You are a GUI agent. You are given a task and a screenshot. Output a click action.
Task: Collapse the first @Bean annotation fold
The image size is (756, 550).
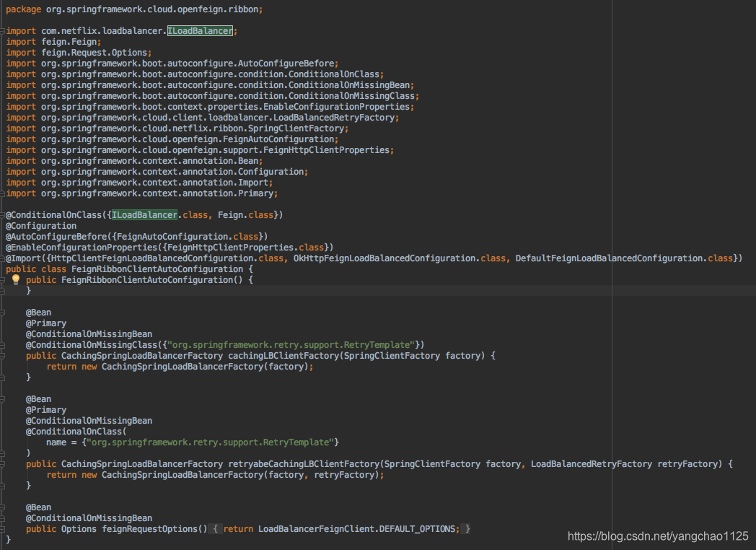(x=2, y=313)
